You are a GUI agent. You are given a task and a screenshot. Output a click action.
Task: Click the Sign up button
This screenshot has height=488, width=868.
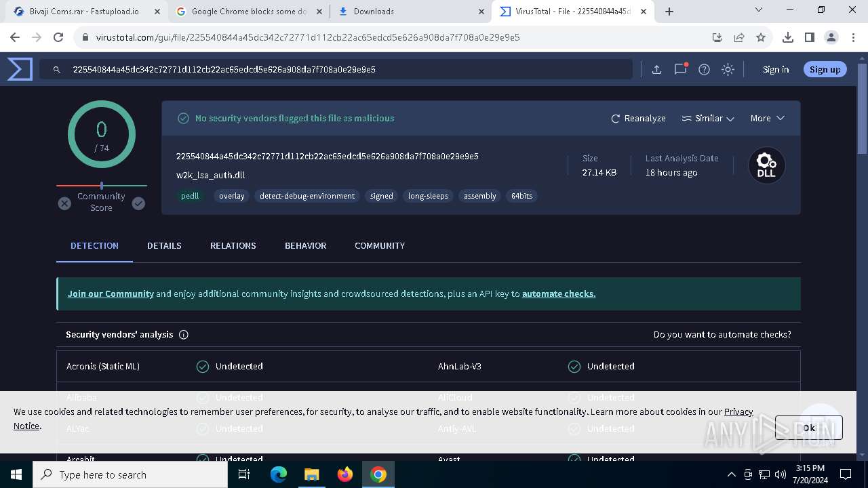(x=825, y=69)
